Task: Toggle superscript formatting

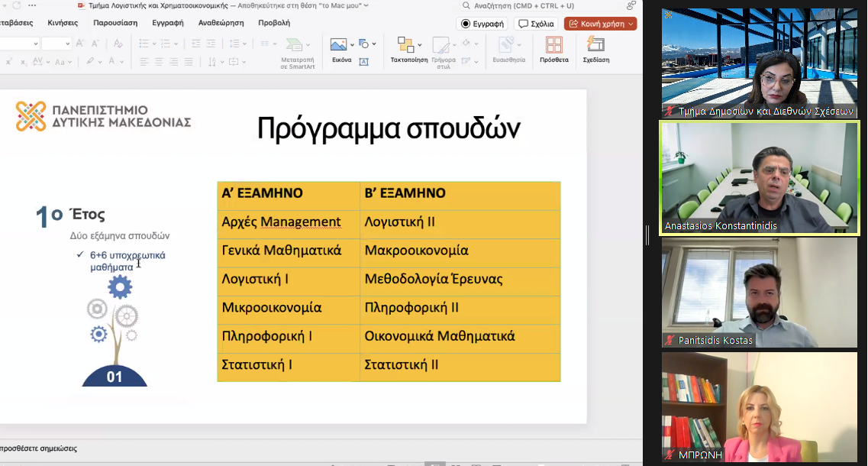Action: click(x=8, y=62)
